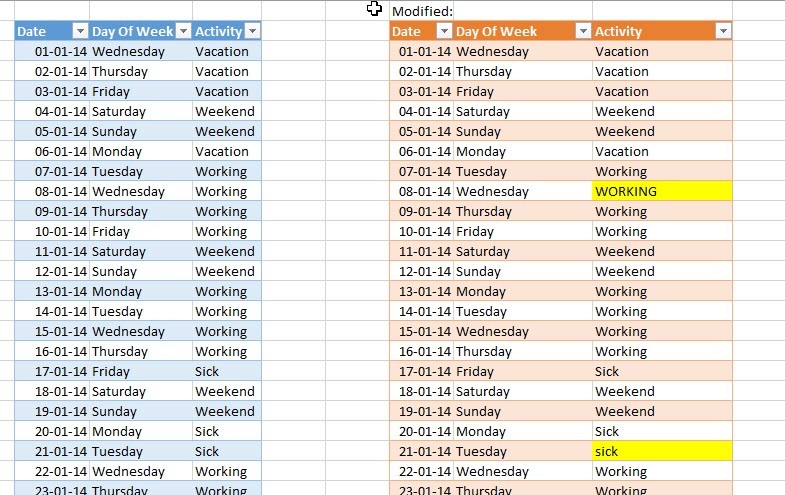
Task: Select the yellow highlighted WORKING cell
Action: tap(661, 191)
